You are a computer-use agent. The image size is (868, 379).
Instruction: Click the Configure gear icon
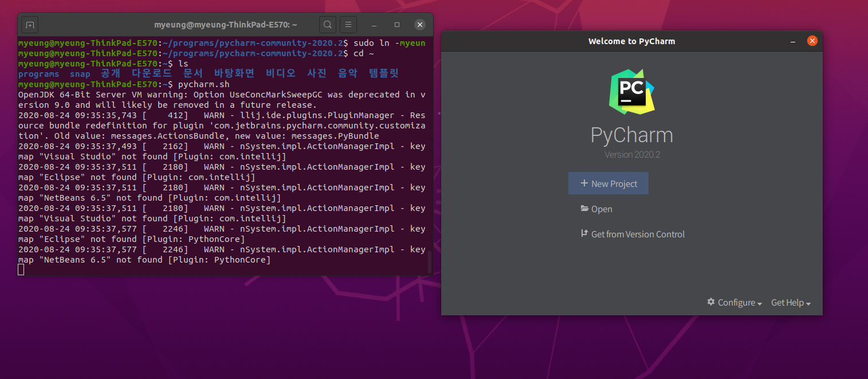click(x=711, y=302)
